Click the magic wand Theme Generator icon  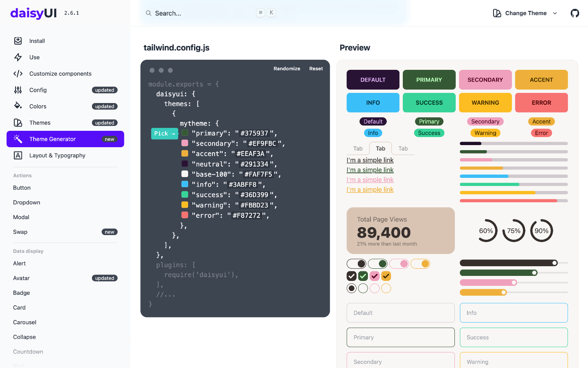coord(18,139)
